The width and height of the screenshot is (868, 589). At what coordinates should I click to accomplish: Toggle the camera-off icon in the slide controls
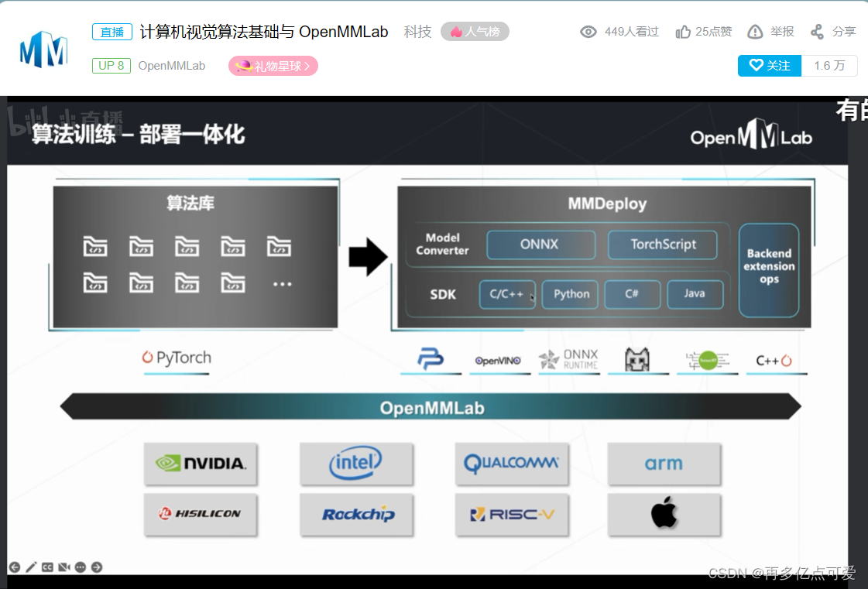[x=64, y=567]
